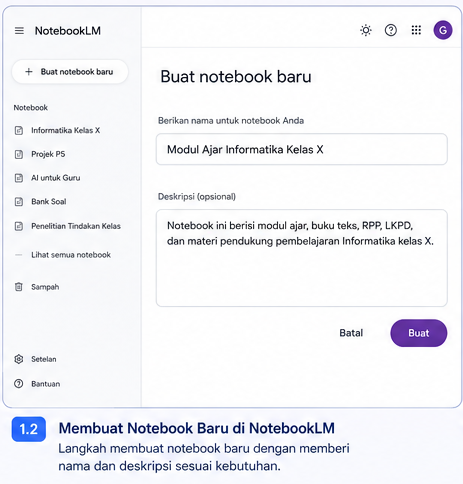
Task: Click Lihat semua notebook link
Action: (71, 255)
